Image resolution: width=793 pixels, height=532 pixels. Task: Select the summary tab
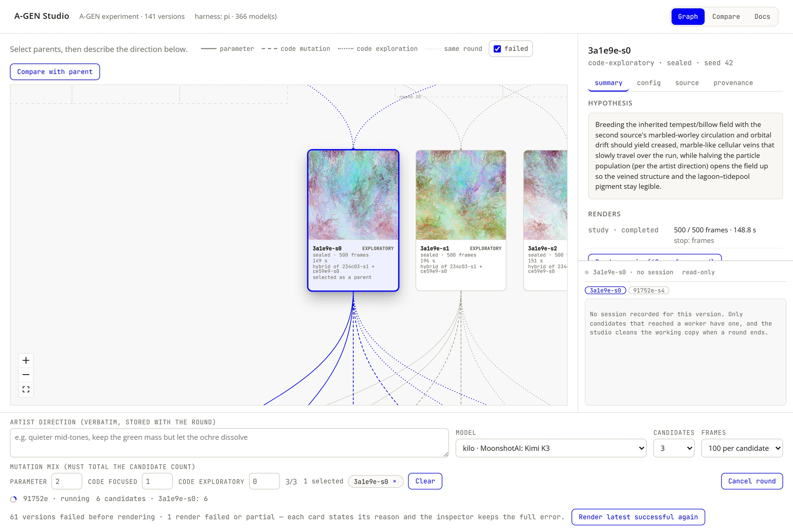[x=608, y=83]
